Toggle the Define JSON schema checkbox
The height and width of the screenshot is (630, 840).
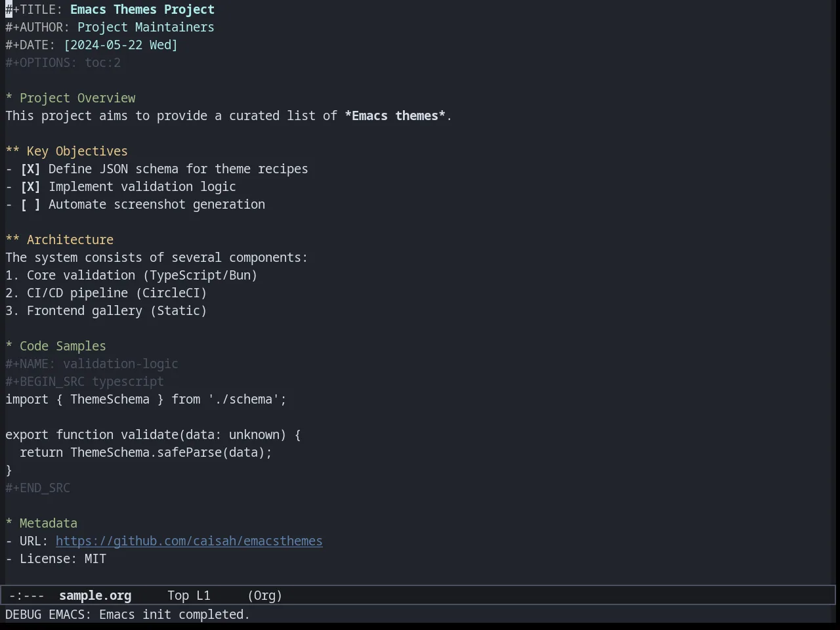tap(30, 169)
